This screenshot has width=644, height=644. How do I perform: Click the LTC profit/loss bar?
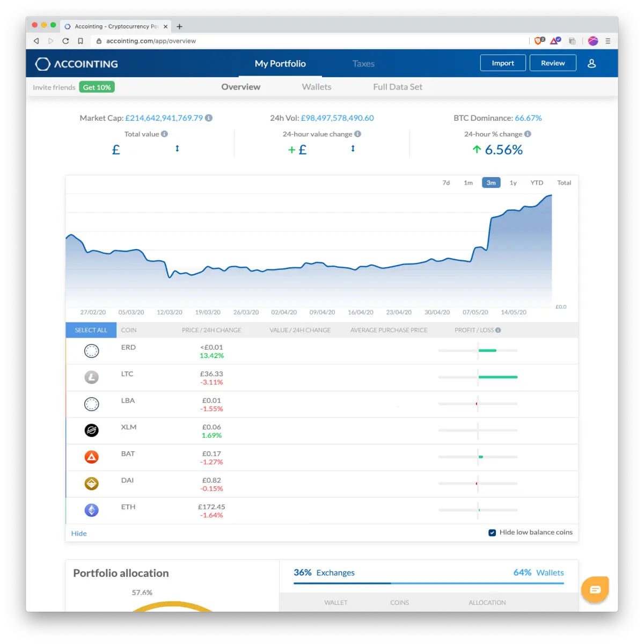[x=478, y=377]
